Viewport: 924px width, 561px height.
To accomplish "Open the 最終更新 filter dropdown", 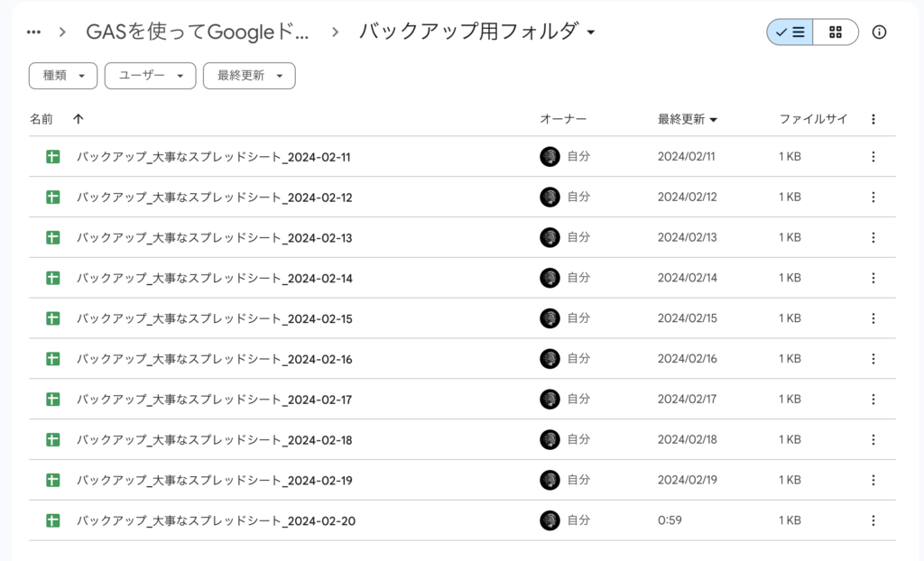I will click(x=249, y=76).
